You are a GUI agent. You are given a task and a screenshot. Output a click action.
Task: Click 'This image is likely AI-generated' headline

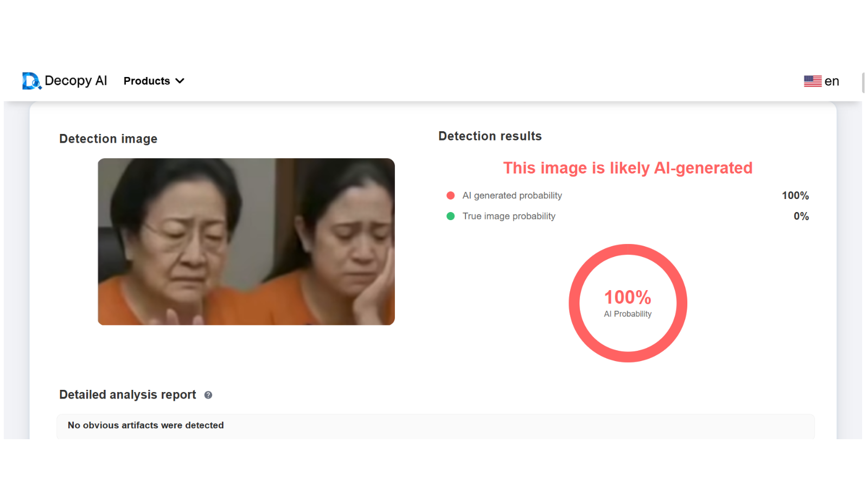pos(628,168)
